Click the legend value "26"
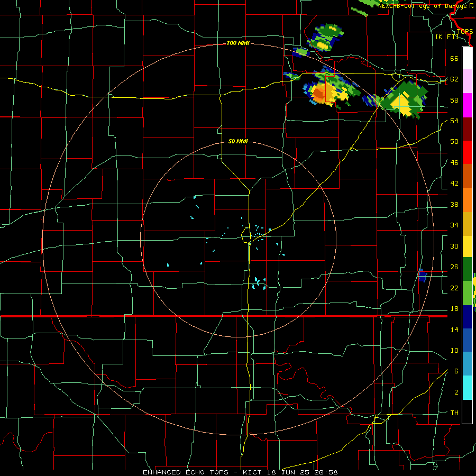 pyautogui.click(x=454, y=267)
